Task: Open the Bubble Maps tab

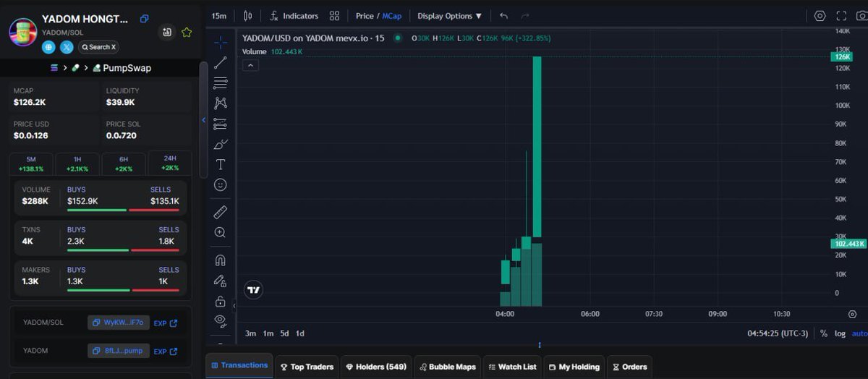Action: 448,367
